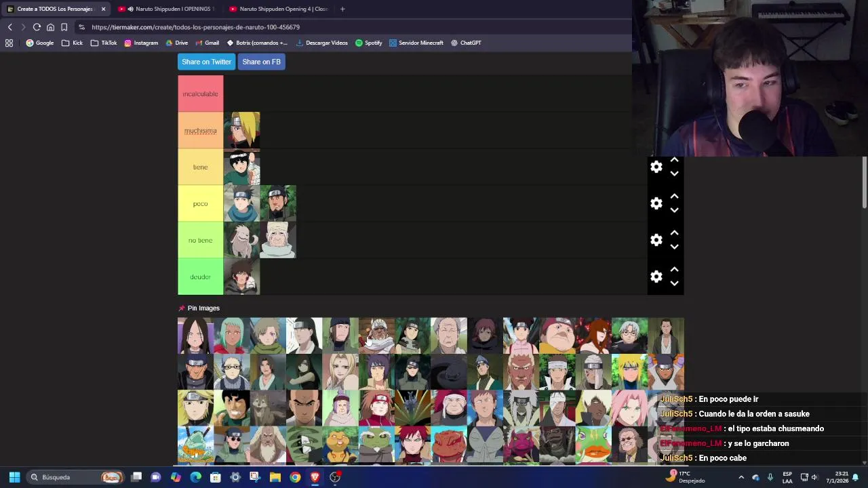Go to the browser home page
This screenshot has width=868, height=488.
point(50,27)
